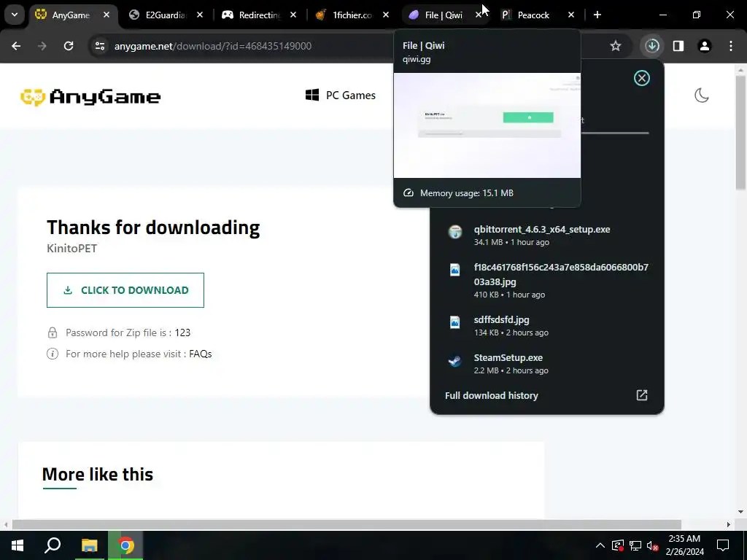Show hidden system tray icons
This screenshot has width=747, height=560.
pos(600,545)
